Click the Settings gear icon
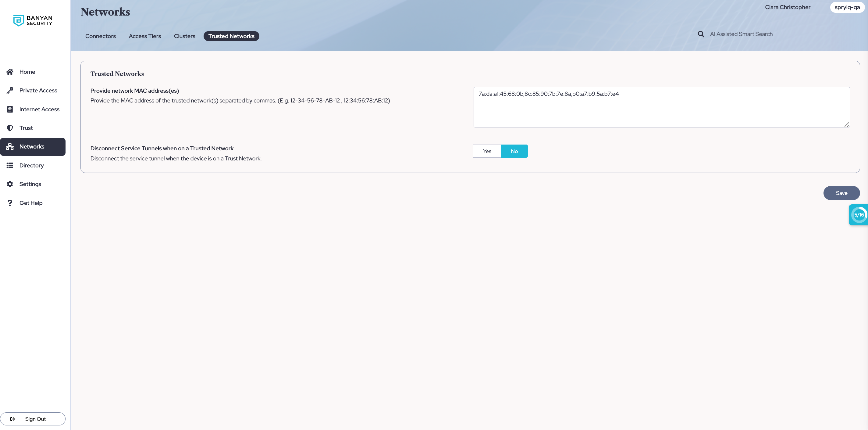This screenshot has width=868, height=430. pyautogui.click(x=10, y=184)
